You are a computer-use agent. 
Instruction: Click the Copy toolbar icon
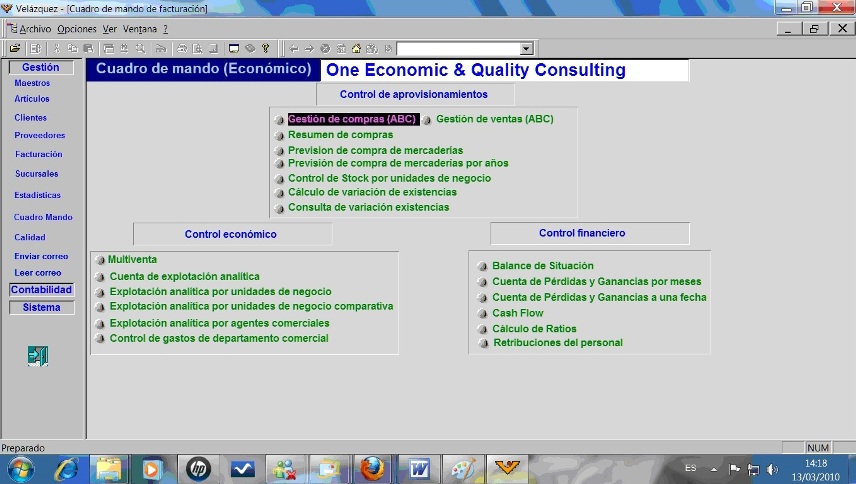point(73,49)
